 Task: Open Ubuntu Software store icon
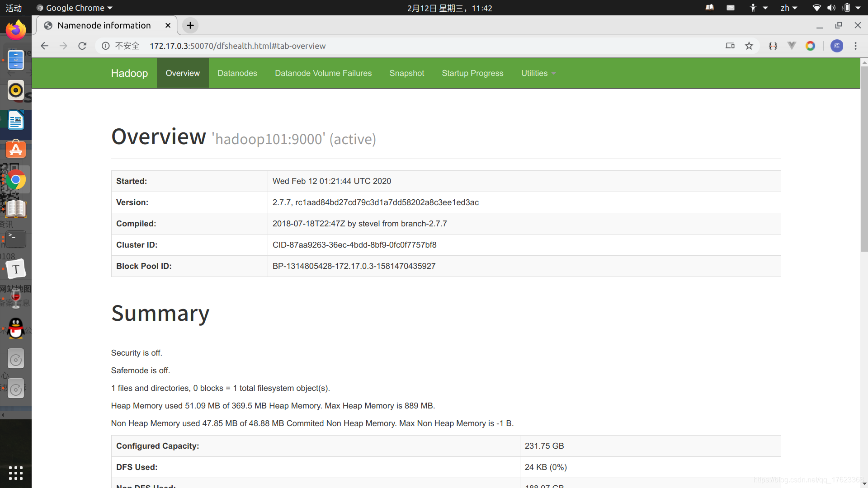(16, 150)
